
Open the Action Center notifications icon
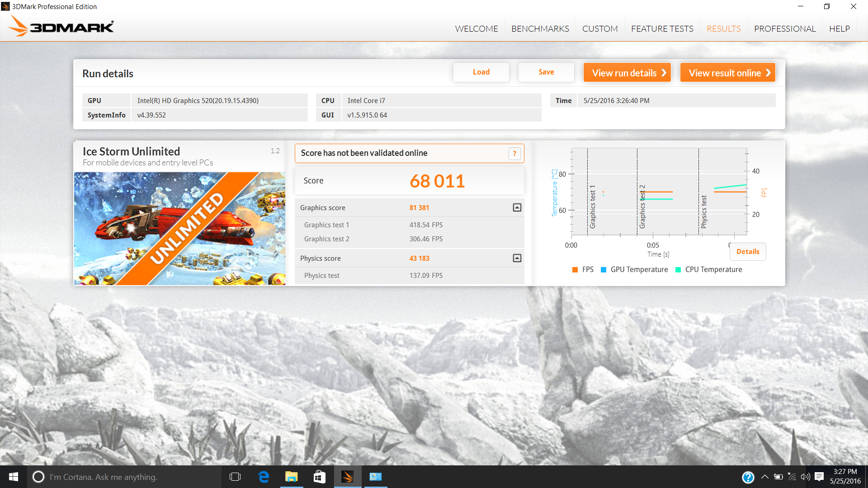tap(819, 477)
